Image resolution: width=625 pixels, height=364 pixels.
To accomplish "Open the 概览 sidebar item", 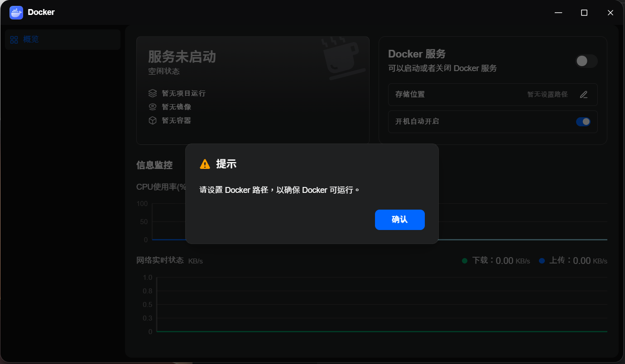I will (x=62, y=39).
